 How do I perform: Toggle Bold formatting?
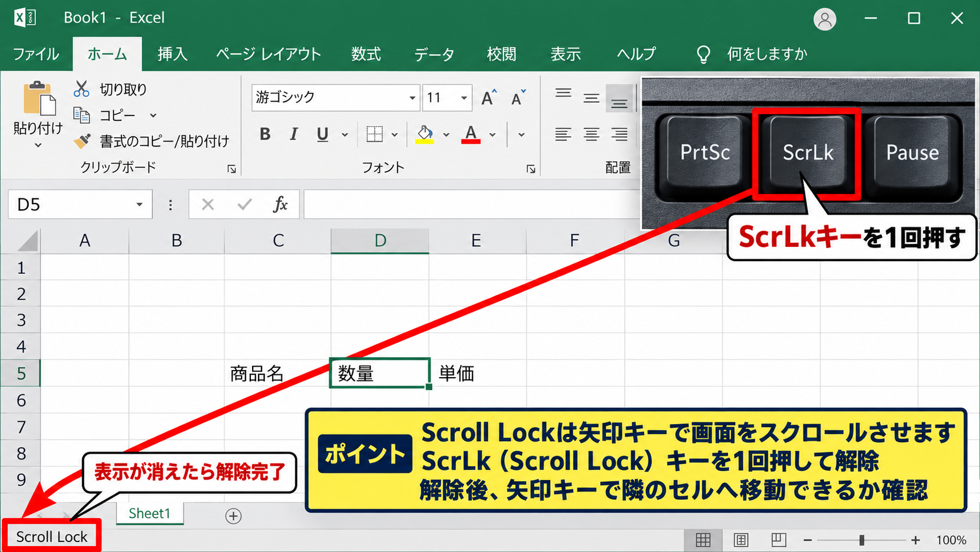click(265, 134)
